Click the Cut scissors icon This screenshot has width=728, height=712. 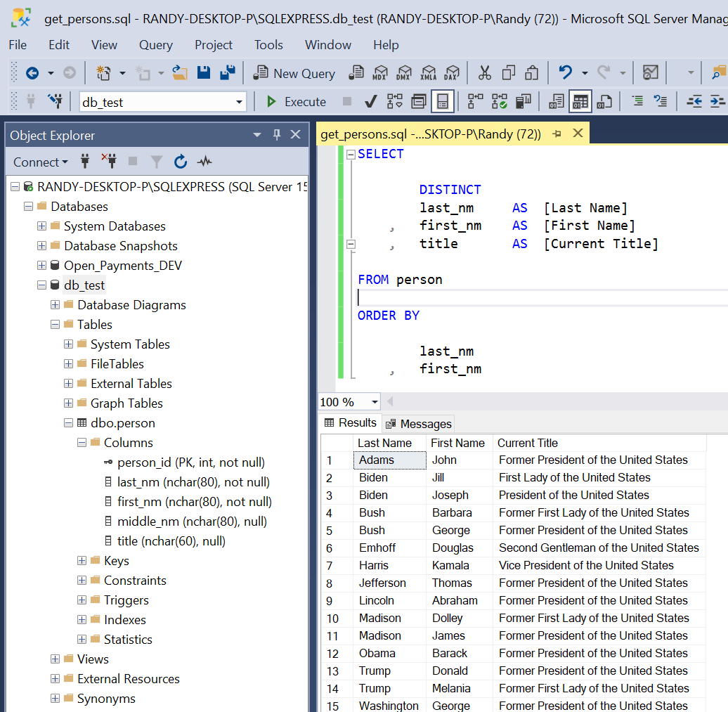click(x=485, y=72)
